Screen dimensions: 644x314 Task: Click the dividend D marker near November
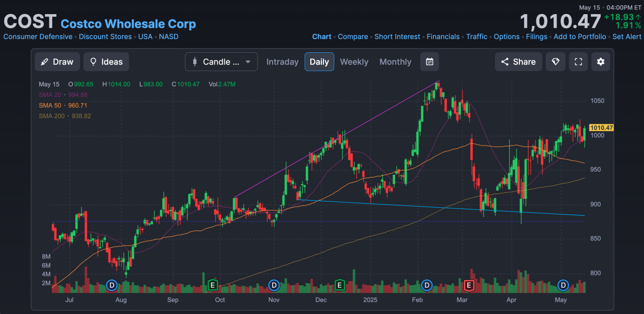[x=274, y=285]
